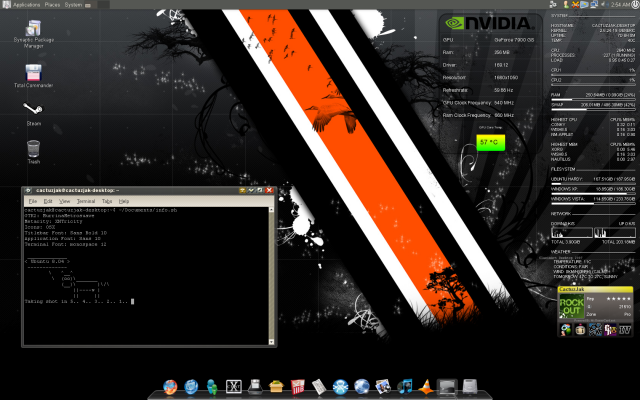The image size is (640, 400).
Task: Click the '1680x1050' resolution value
Action: tap(506, 77)
